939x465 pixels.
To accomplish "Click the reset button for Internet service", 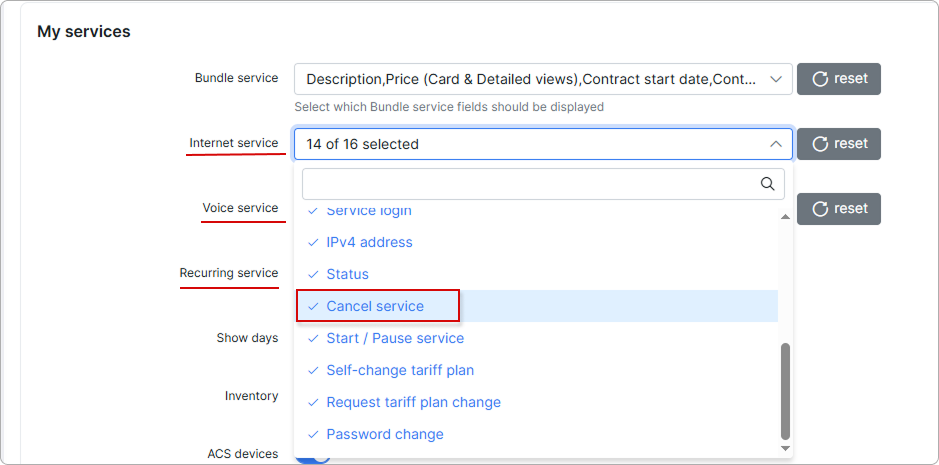I will pyautogui.click(x=838, y=144).
